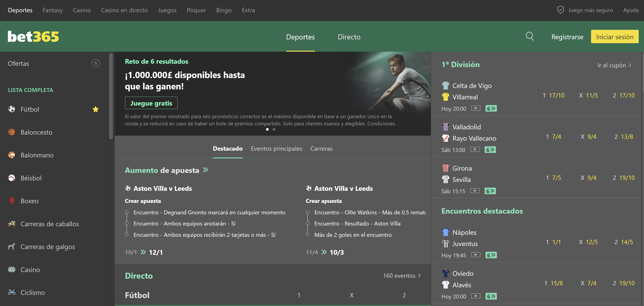Switch to the Eventos principales tab
644x306 pixels.
click(276, 148)
